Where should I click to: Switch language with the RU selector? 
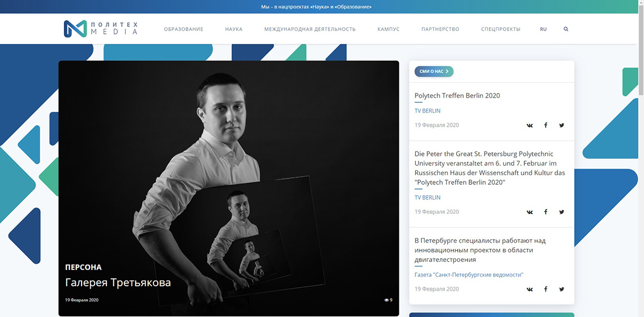(x=543, y=29)
